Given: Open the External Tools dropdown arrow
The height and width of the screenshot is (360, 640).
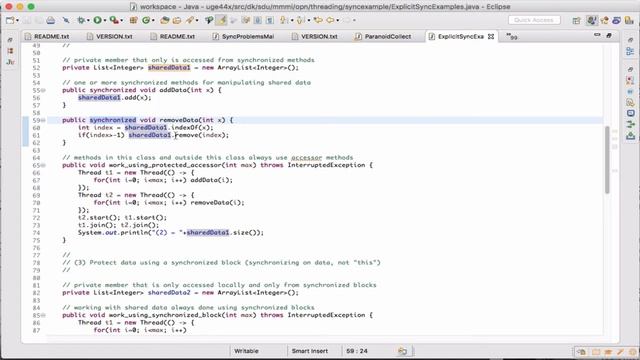Looking at the screenshot, I should tap(122, 20).
